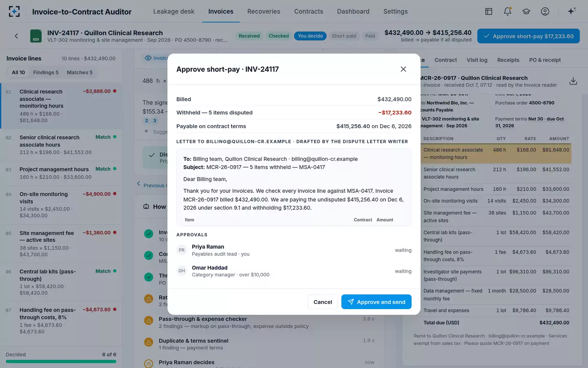Select the Received status pill
Screen dimensions: 588x368
[249, 36]
